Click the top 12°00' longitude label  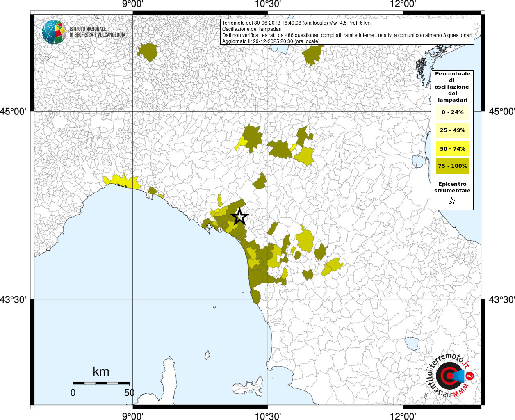(403, 4)
